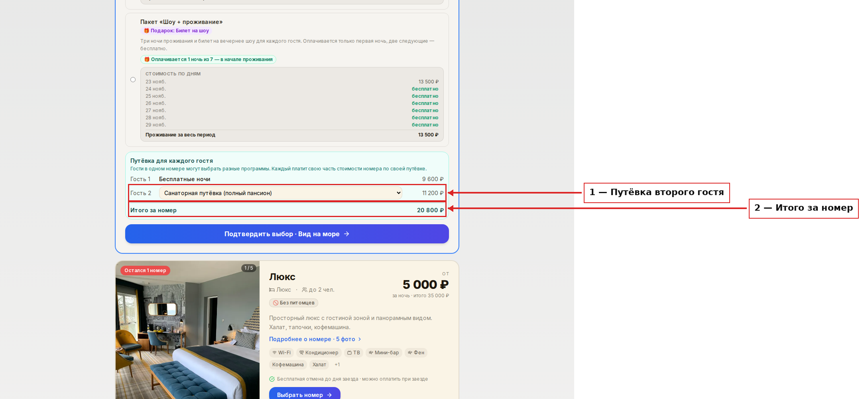Click the Кофемашина amenity chip
The image size is (868, 399).
tap(288, 365)
